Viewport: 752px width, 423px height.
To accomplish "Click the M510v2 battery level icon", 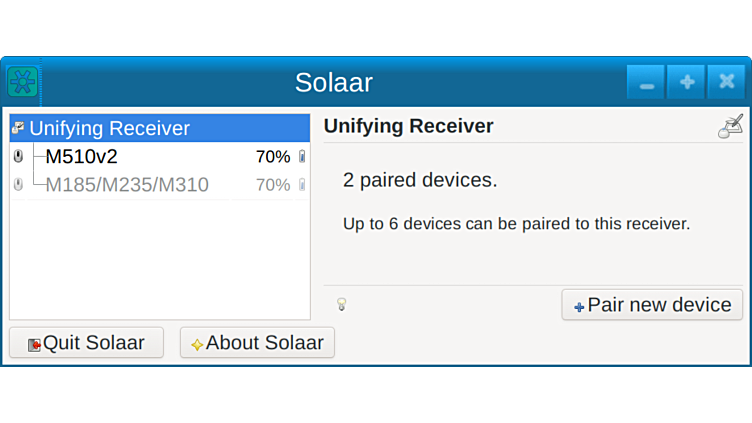I will click(x=302, y=157).
